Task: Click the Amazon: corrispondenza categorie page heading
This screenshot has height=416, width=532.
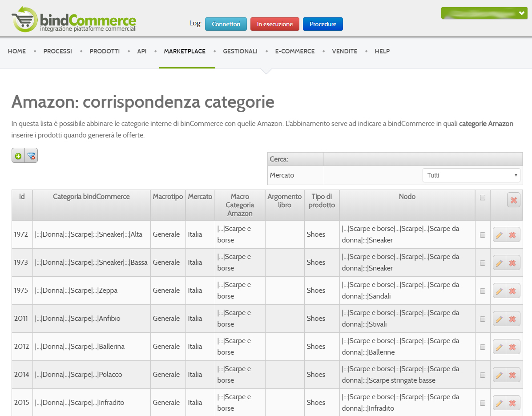Action: (143, 102)
